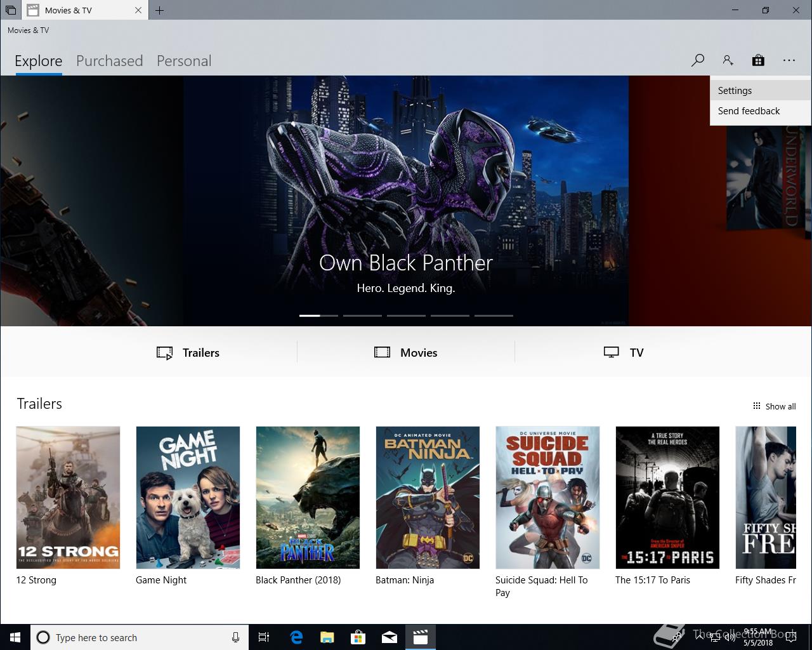Open the Windows Start menu
The image size is (812, 650).
[x=15, y=637]
